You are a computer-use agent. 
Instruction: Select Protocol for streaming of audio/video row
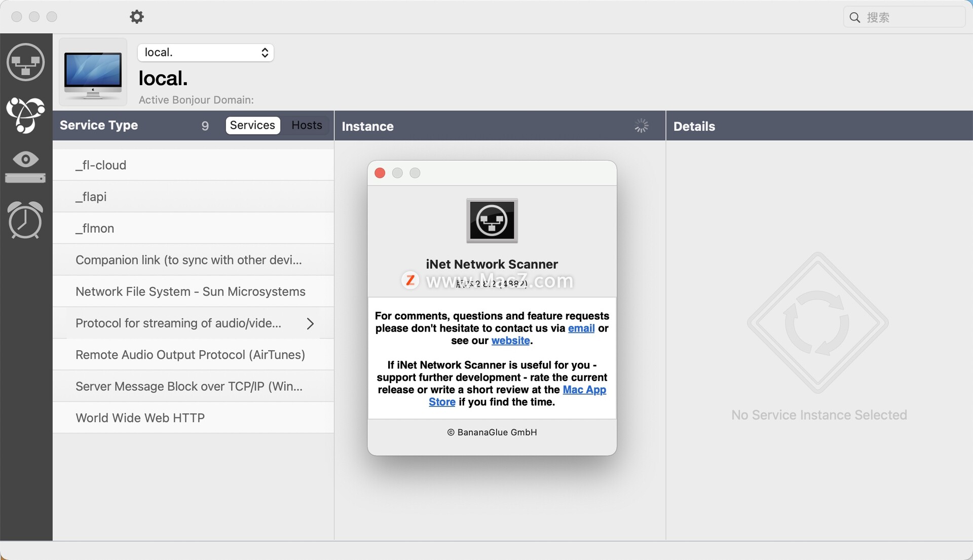pos(193,323)
